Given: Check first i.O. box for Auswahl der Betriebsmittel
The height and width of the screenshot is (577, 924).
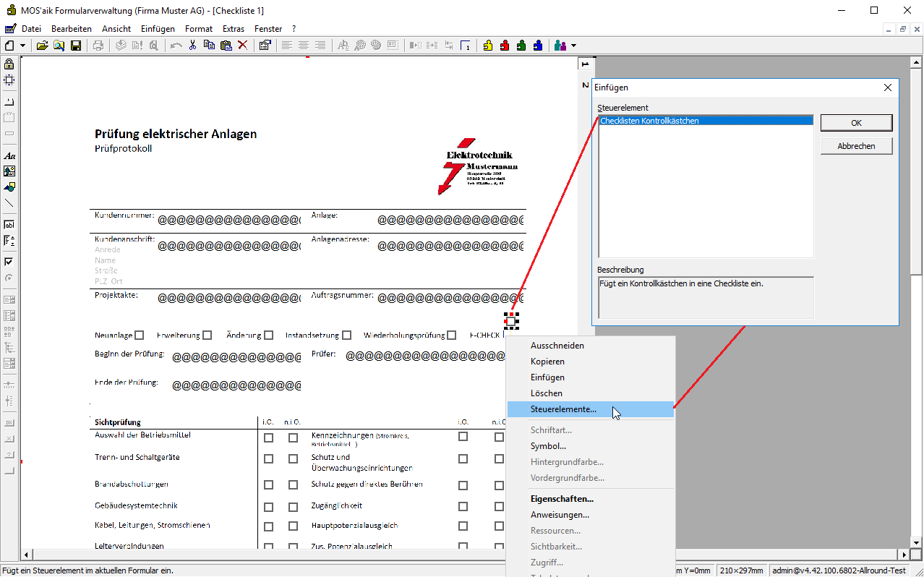Looking at the screenshot, I should pos(269,437).
